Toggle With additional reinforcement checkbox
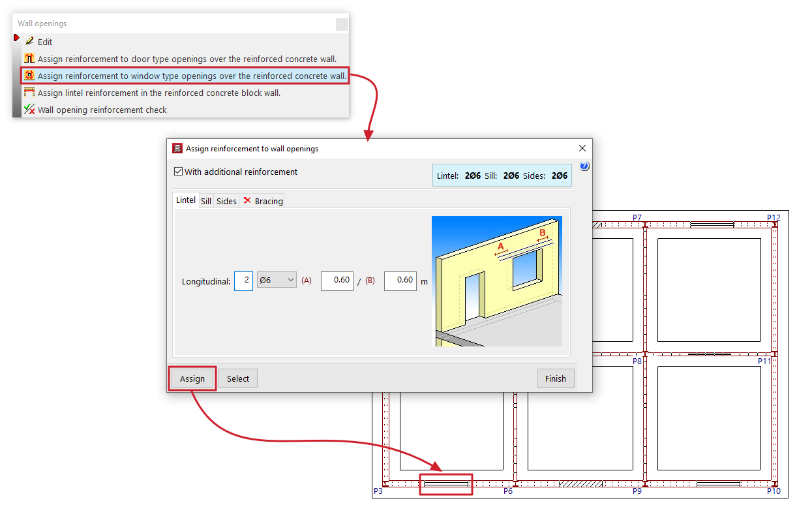Screen dimensions: 812x520 (178, 172)
